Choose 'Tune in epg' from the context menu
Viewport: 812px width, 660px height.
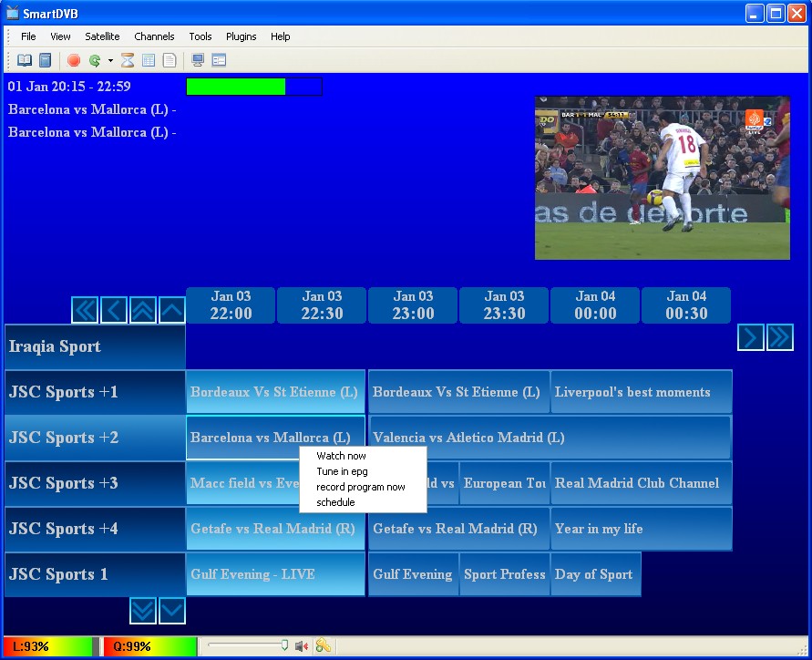pyautogui.click(x=363, y=471)
